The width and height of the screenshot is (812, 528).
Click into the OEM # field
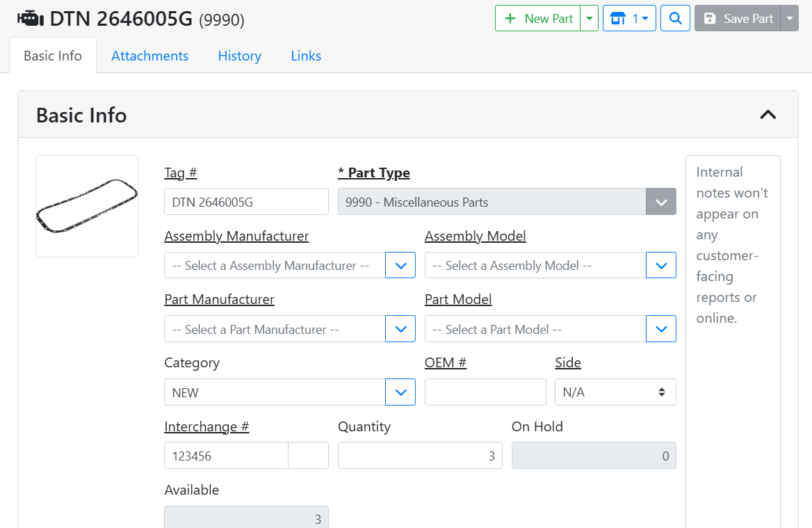485,392
